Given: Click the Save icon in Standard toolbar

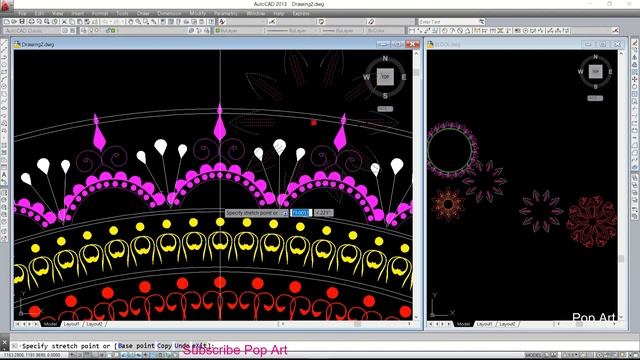Looking at the screenshot, I should [x=22, y=22].
